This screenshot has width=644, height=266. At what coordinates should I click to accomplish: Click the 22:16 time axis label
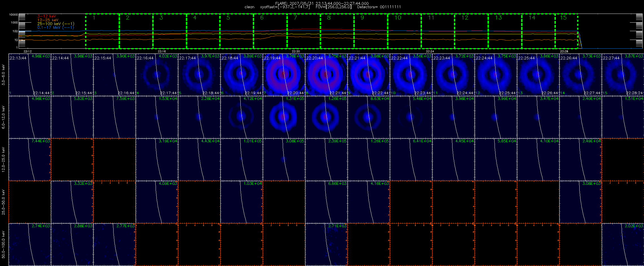click(x=162, y=52)
